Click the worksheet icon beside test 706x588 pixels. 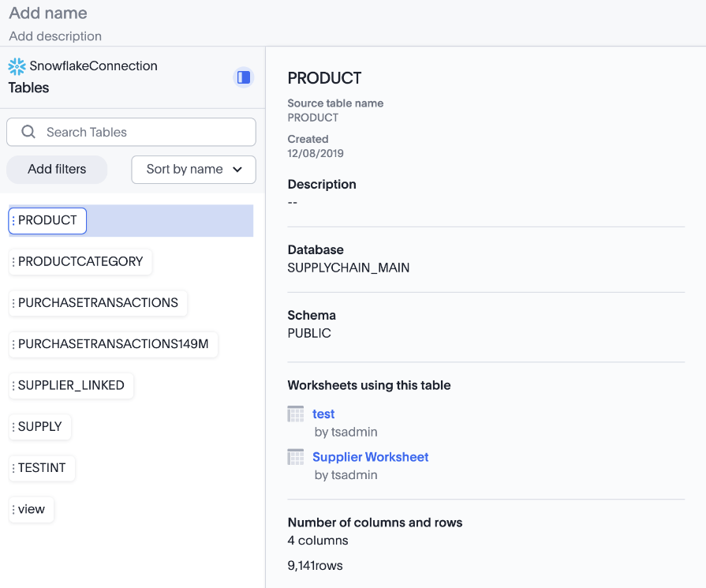point(296,414)
